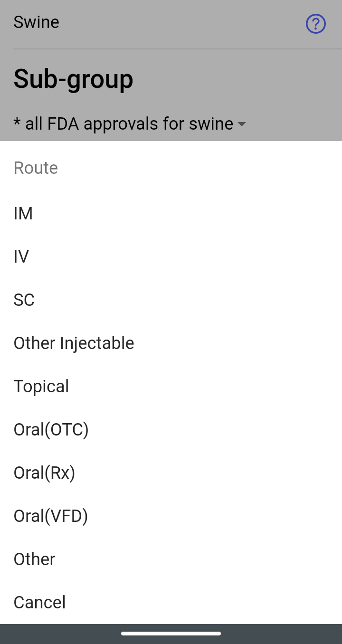The image size is (342, 644).
Task: Pick the Oral(VFD) route
Action: pyautogui.click(x=171, y=516)
